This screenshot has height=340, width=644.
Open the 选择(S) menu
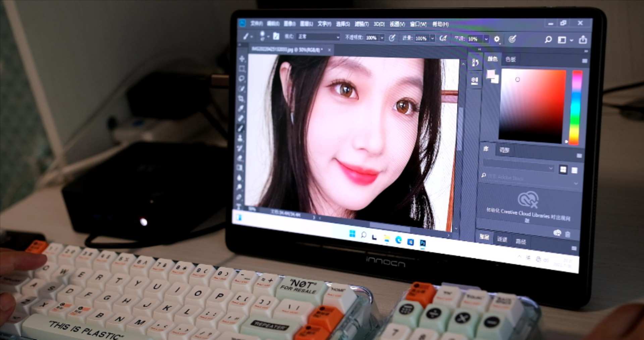click(x=343, y=24)
